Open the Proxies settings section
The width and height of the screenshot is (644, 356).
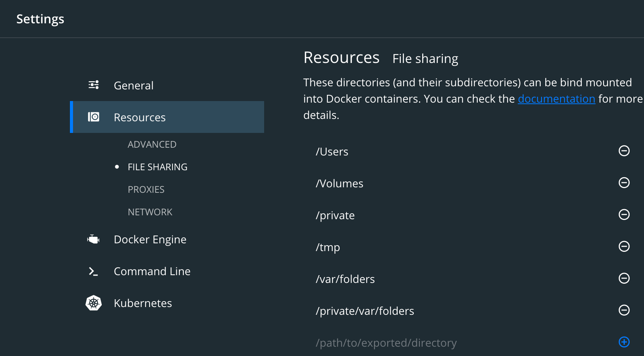pos(146,190)
